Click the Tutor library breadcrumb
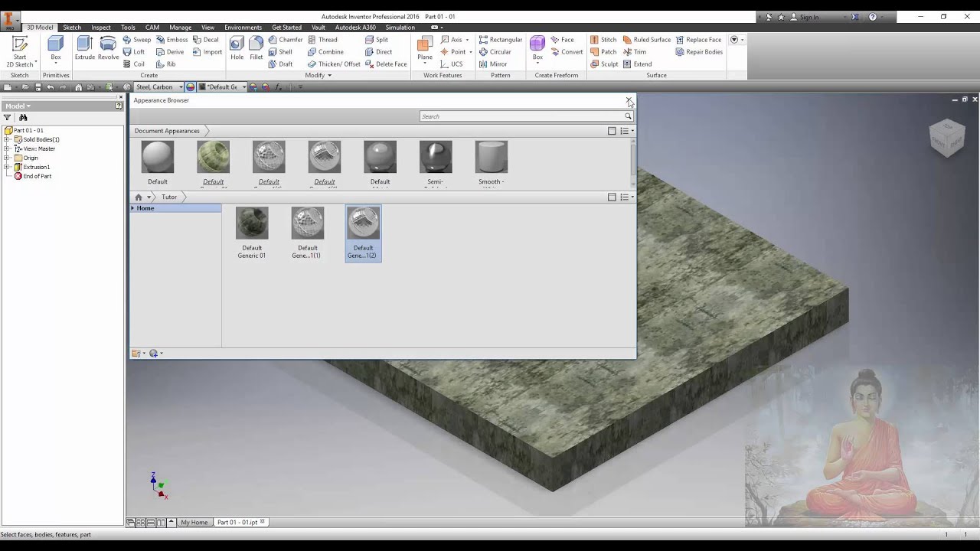980x551 pixels. pos(169,197)
